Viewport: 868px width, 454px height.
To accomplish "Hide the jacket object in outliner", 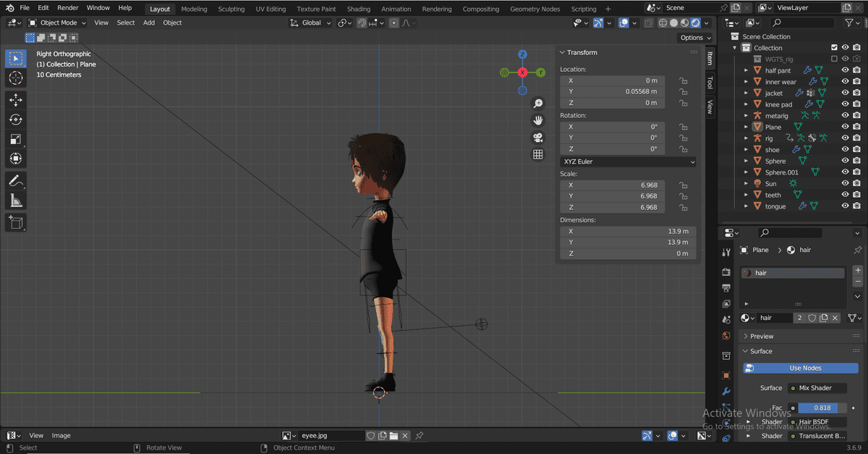I will [x=845, y=93].
